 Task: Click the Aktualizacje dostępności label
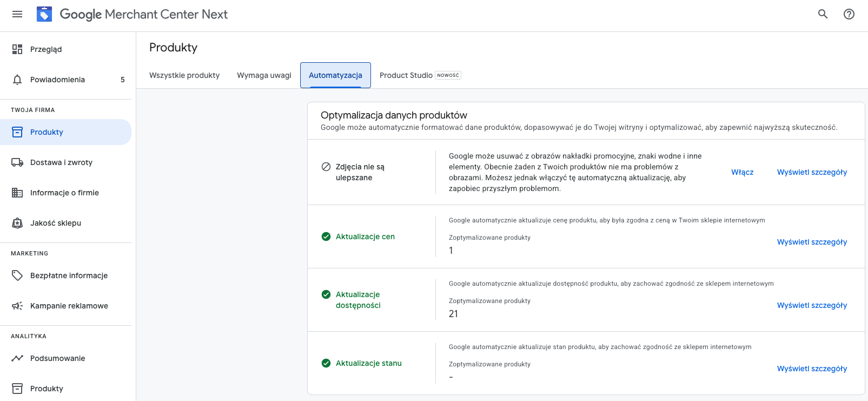[358, 300]
